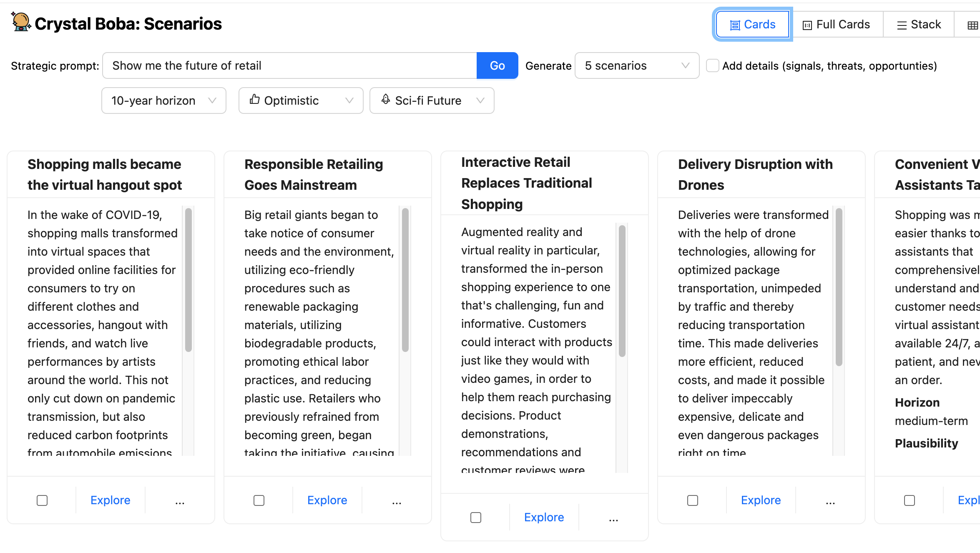Check the Delivery Disruption with Drones checkbox
This screenshot has width=980, height=553.
[x=693, y=500]
